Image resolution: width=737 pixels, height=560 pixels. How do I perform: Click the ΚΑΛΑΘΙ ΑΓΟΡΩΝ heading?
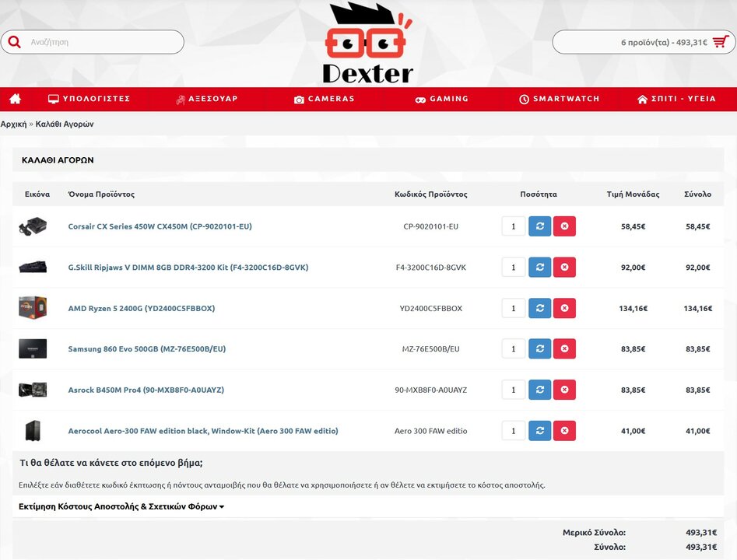58,160
